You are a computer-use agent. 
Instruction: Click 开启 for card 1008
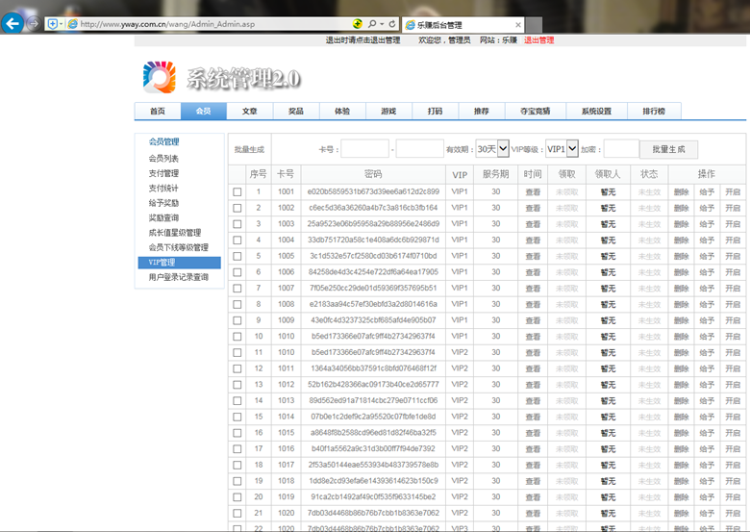coord(733,304)
